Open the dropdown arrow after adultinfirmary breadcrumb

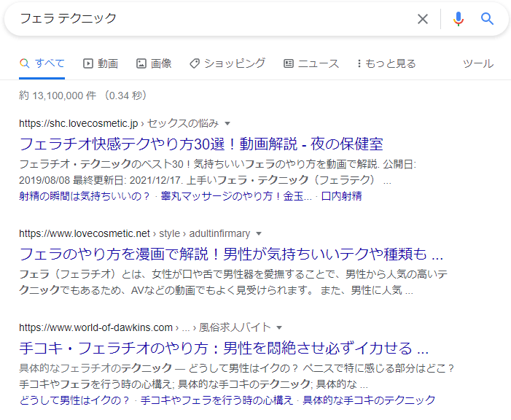(257, 234)
